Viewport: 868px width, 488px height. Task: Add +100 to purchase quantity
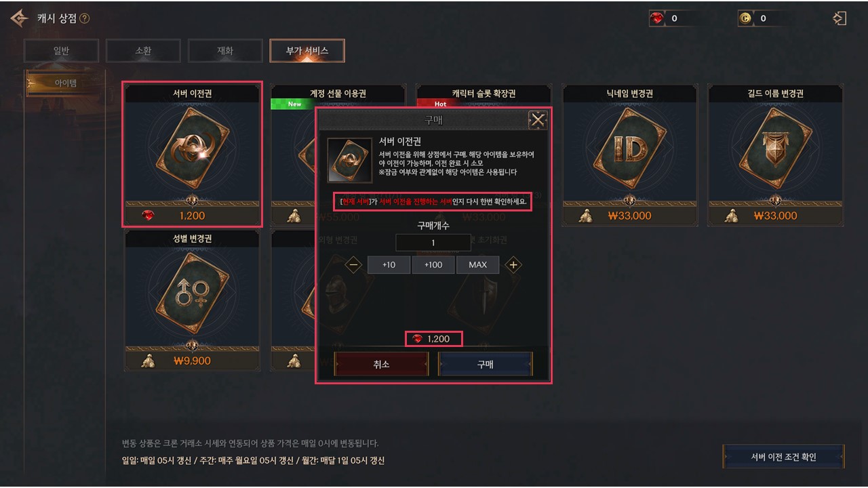433,265
